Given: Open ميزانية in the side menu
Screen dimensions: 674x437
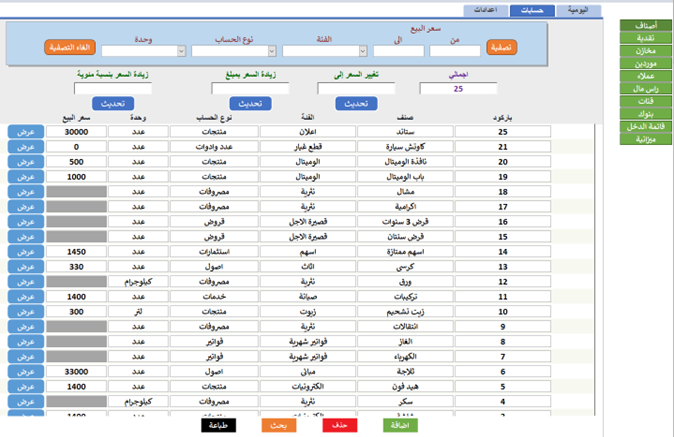Looking at the screenshot, I should 646,139.
